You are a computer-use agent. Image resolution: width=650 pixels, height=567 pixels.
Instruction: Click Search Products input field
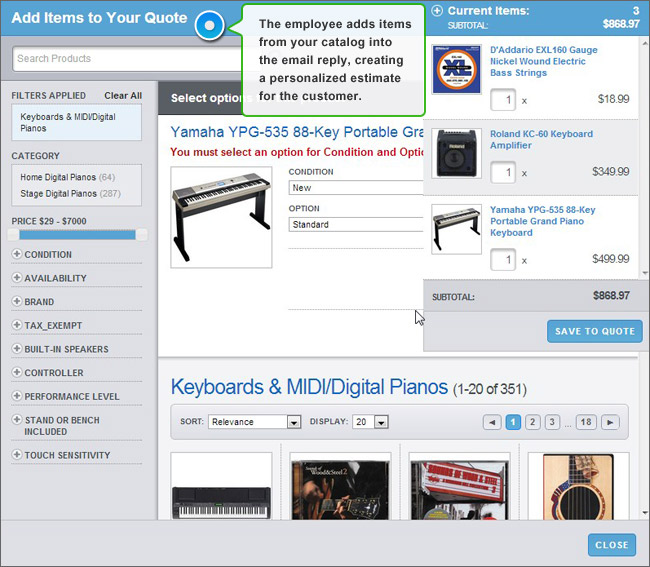click(x=126, y=59)
